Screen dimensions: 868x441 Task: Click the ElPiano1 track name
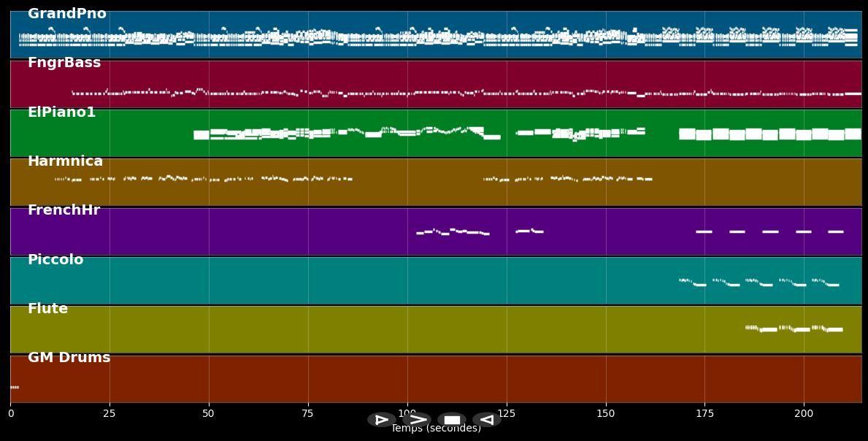pyautogui.click(x=61, y=112)
